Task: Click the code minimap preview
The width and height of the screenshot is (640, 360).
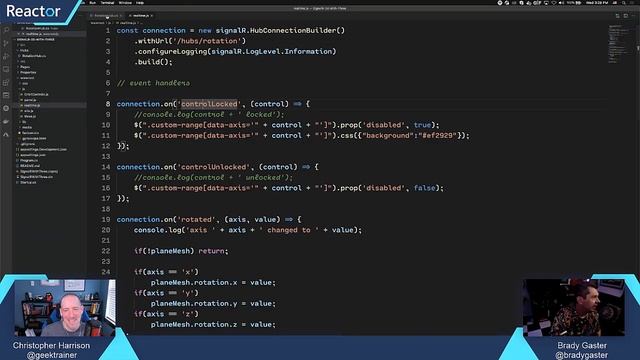Action: click(617, 45)
